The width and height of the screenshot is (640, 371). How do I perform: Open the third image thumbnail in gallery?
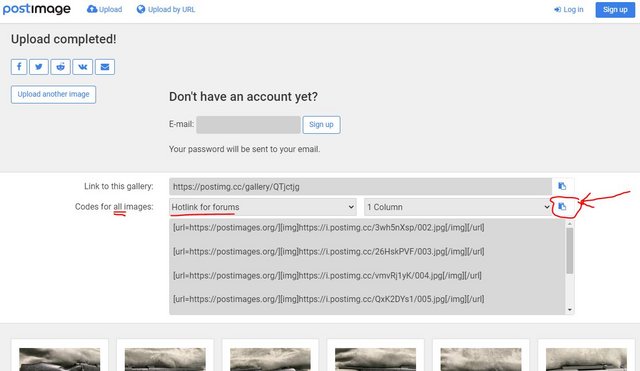(270, 359)
